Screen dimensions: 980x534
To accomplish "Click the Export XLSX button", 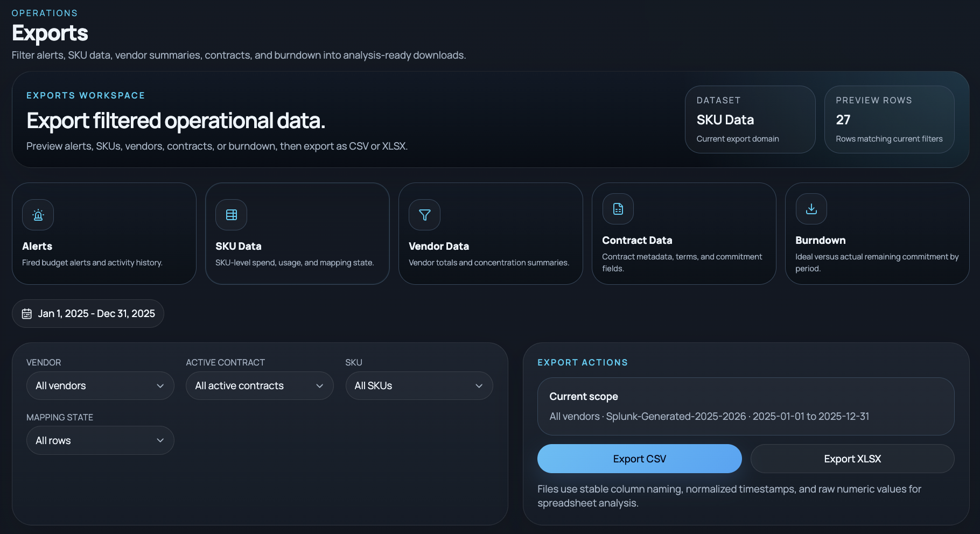I will [852, 458].
